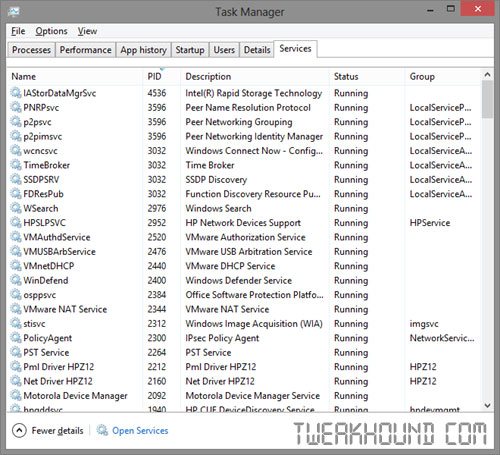500x455 pixels.
Task: Select PID 2952 cell
Action: point(157,223)
